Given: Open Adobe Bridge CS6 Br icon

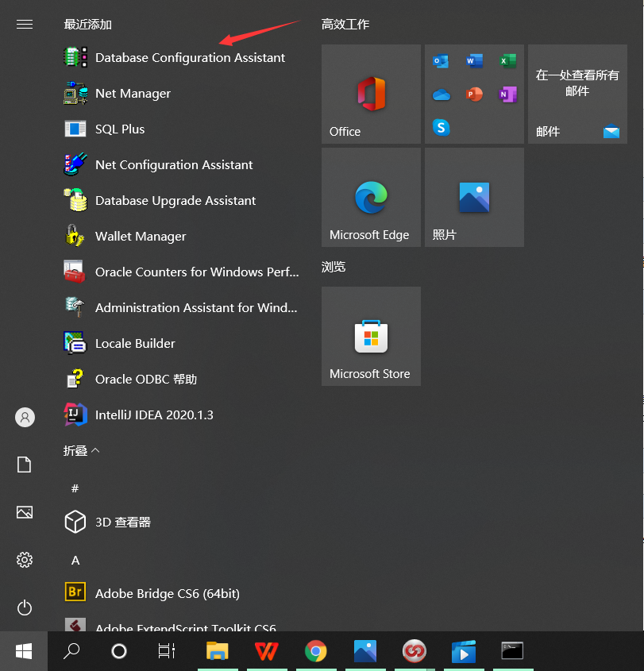Looking at the screenshot, I should [75, 592].
